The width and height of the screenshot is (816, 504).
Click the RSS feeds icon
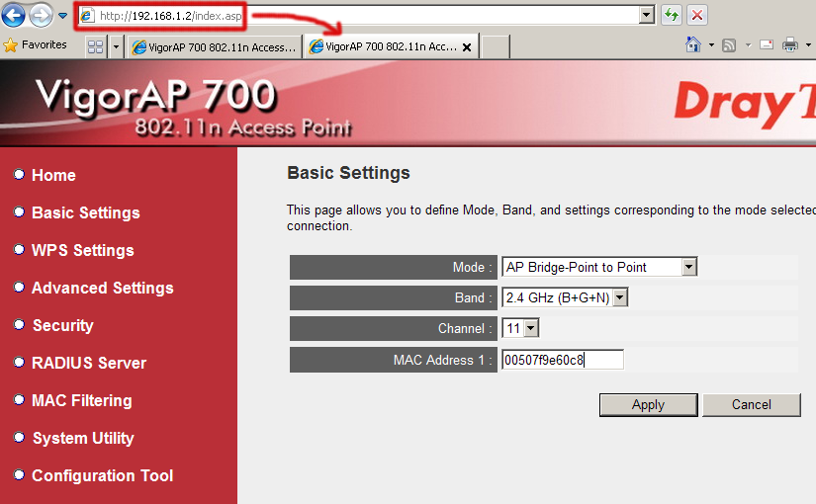pyautogui.click(x=729, y=45)
